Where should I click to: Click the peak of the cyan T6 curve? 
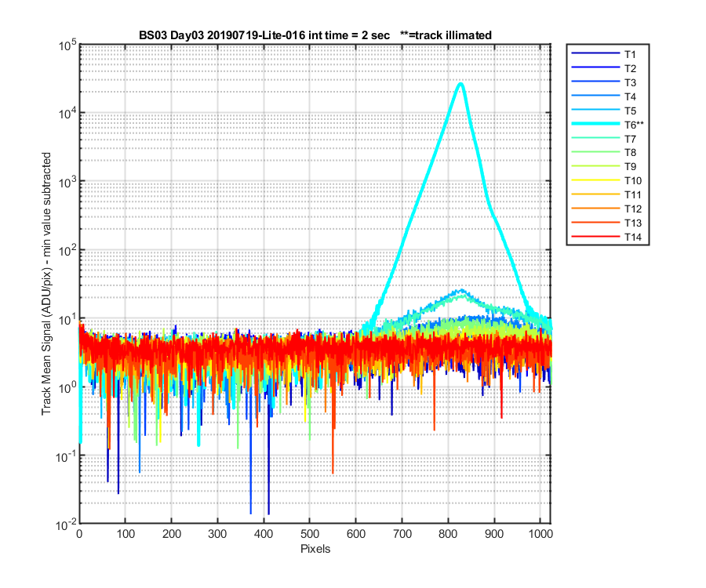(x=460, y=84)
